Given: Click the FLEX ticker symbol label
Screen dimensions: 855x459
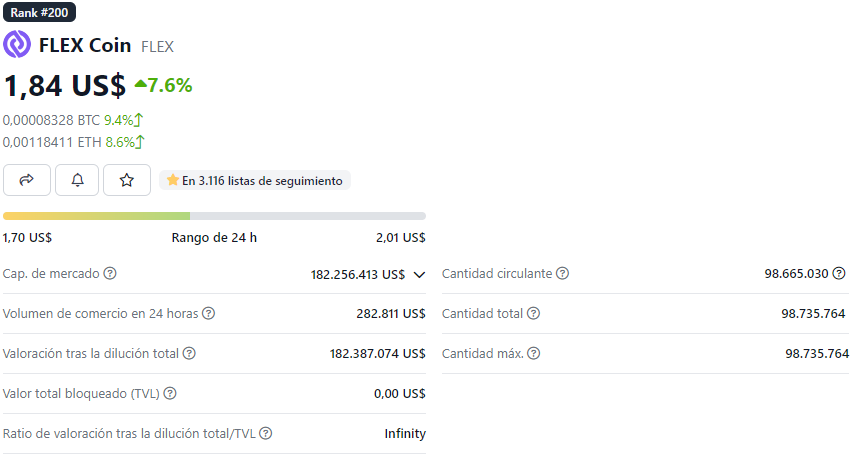Looking at the screenshot, I should pos(157,46).
